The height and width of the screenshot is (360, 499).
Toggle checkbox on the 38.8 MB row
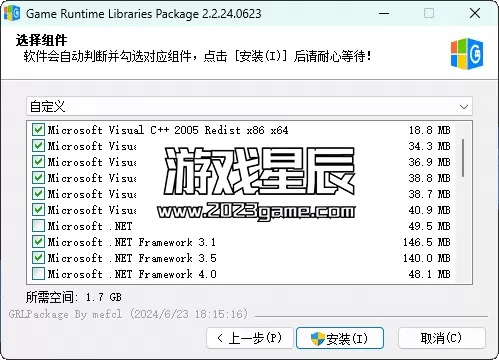tap(38, 178)
